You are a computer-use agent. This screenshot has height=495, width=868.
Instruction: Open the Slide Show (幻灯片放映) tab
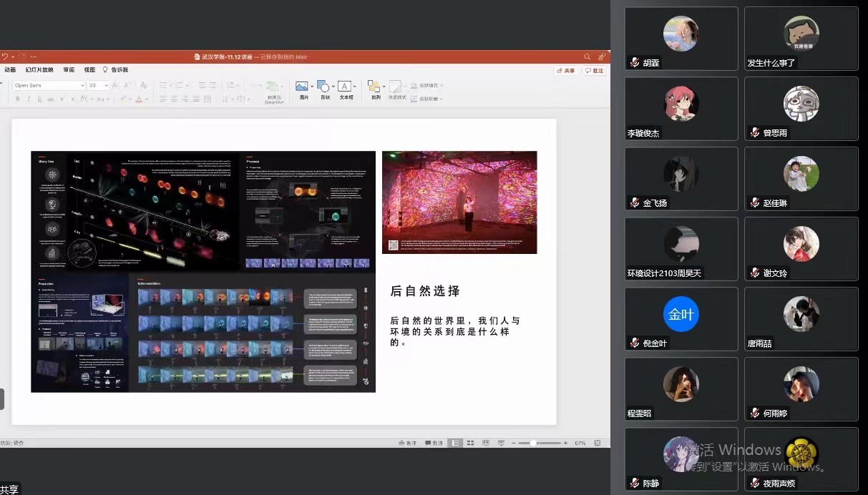click(39, 70)
